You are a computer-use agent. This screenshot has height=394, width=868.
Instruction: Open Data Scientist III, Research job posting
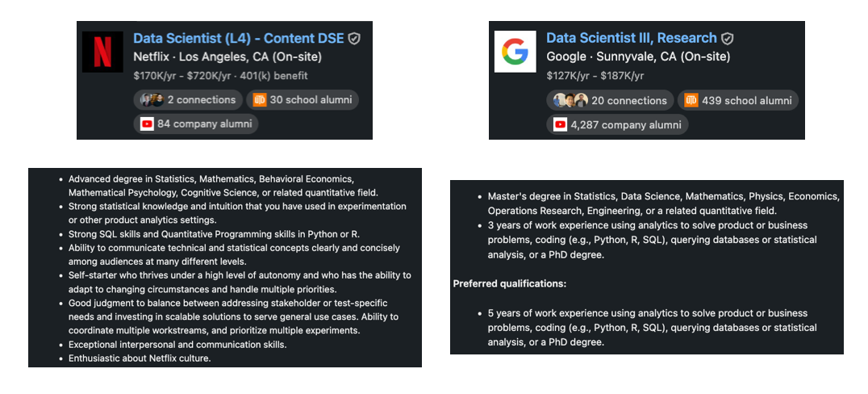click(631, 38)
